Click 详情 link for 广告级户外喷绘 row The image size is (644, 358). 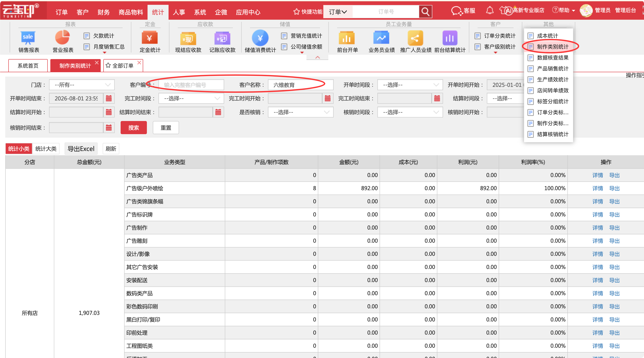click(x=598, y=188)
